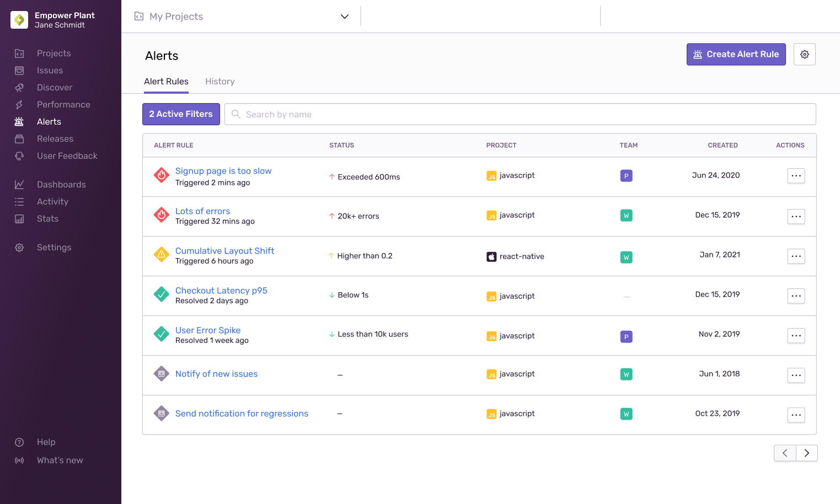
Task: Click the issue rule icon for Notify of new issues
Action: coord(162,374)
